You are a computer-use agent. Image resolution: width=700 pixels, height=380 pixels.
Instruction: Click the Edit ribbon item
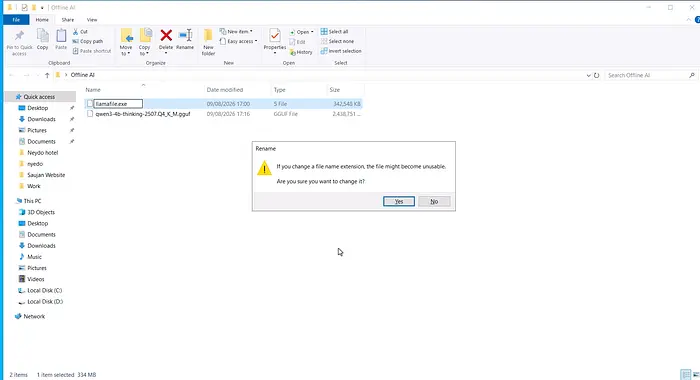(297, 42)
